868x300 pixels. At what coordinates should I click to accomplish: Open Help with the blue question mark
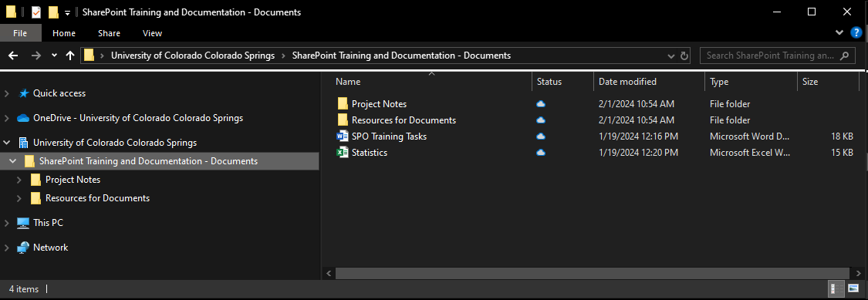(x=855, y=33)
